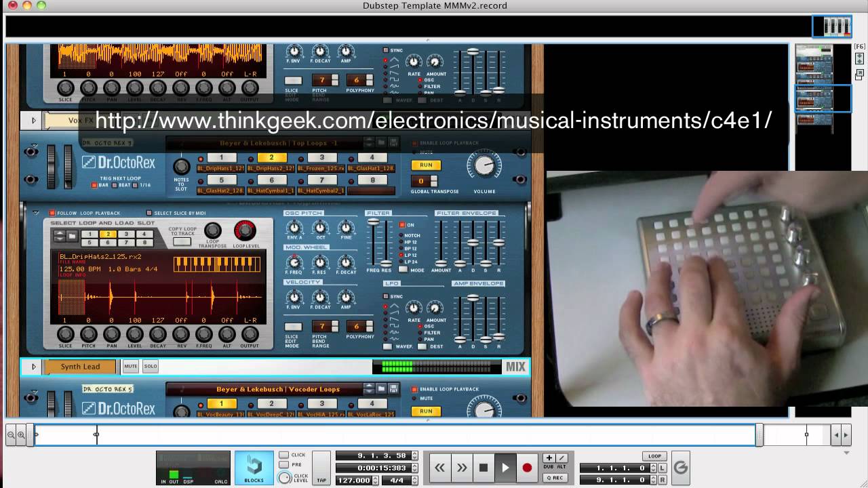Image resolution: width=868 pixels, height=488 pixels.
Task: Mute the Synth Lead channel
Action: 130,367
